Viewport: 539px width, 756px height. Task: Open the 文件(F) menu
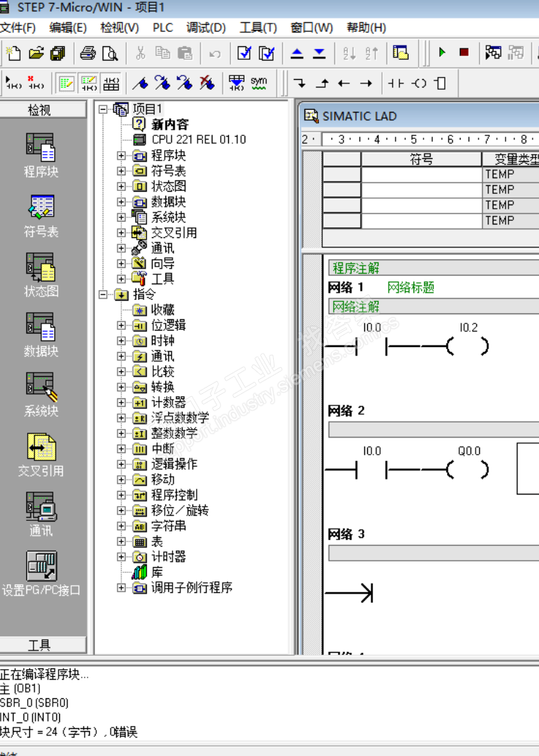point(18,28)
